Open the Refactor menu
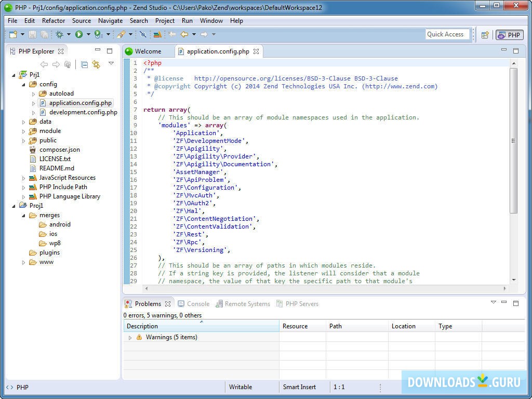Viewport: 532px width, 399px height. [x=54, y=21]
